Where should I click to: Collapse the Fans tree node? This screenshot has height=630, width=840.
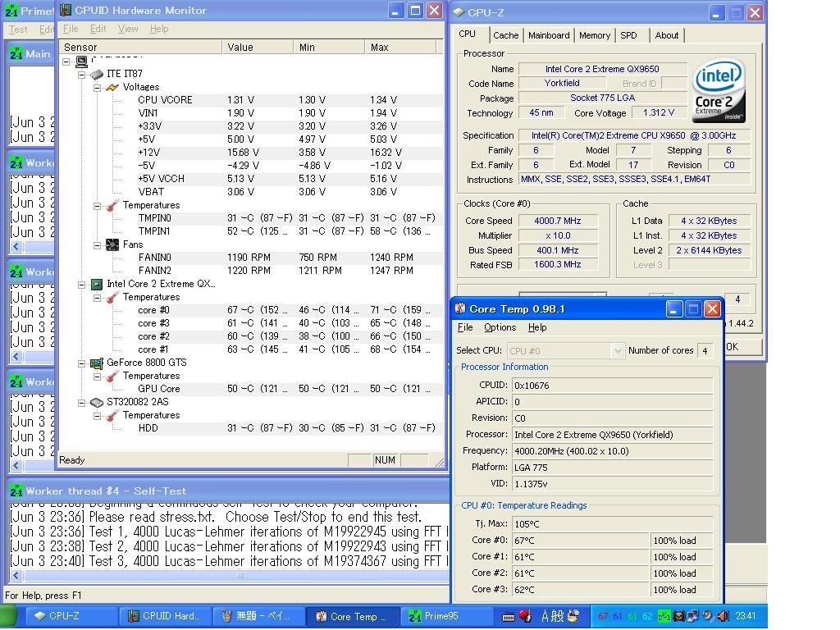click(x=97, y=244)
